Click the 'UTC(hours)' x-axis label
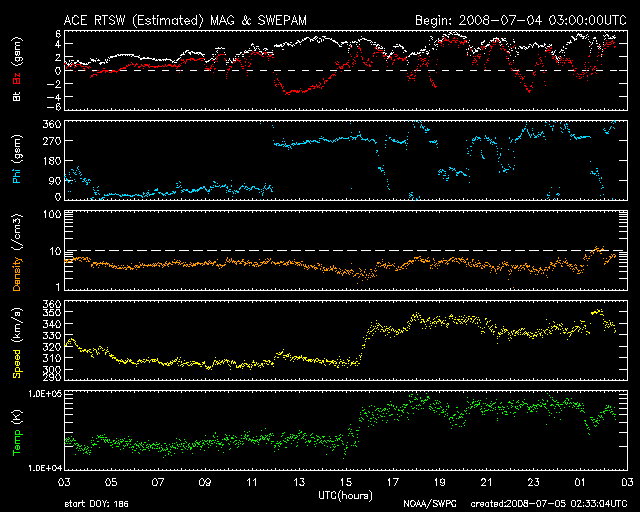 pyautogui.click(x=346, y=496)
